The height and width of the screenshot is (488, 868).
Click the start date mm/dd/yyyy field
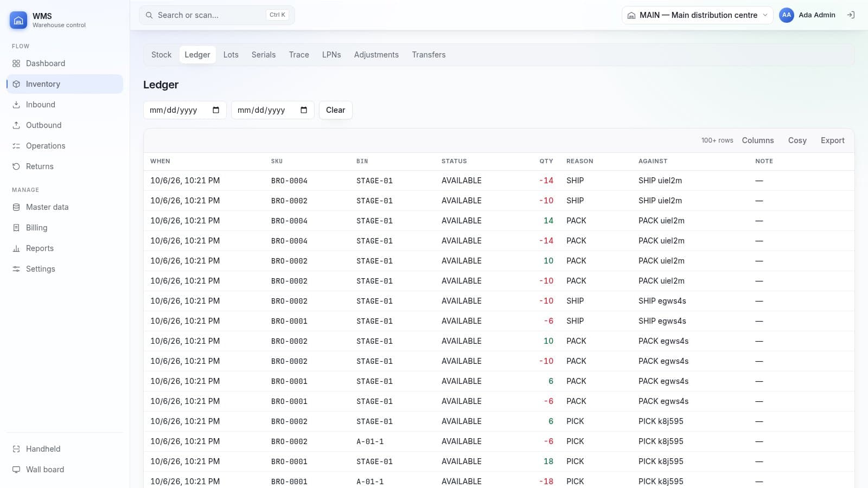click(184, 110)
